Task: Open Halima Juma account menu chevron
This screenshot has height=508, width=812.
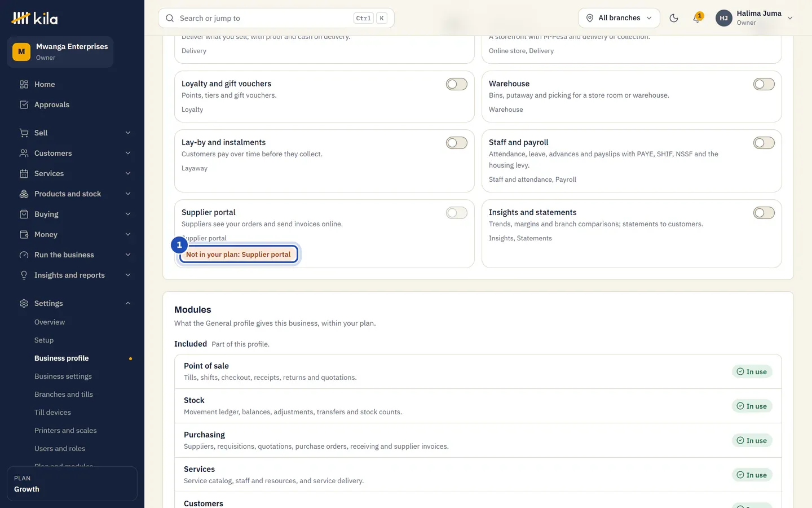Action: [790, 18]
